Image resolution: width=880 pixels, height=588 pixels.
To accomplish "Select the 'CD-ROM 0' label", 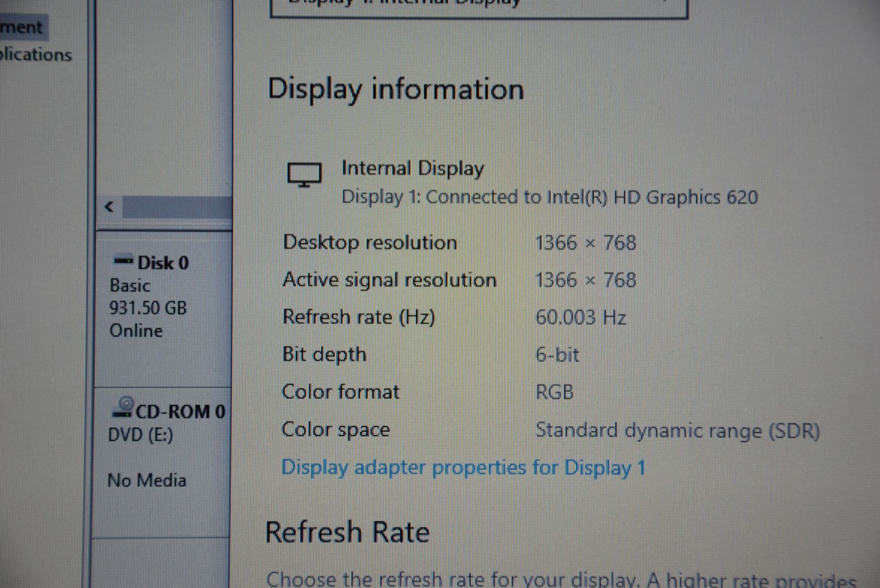I will [180, 412].
